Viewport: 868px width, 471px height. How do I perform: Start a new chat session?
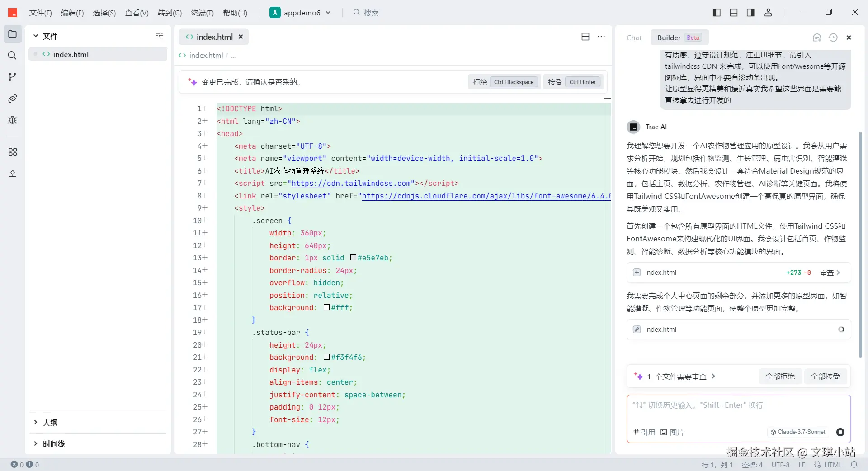[x=817, y=38]
